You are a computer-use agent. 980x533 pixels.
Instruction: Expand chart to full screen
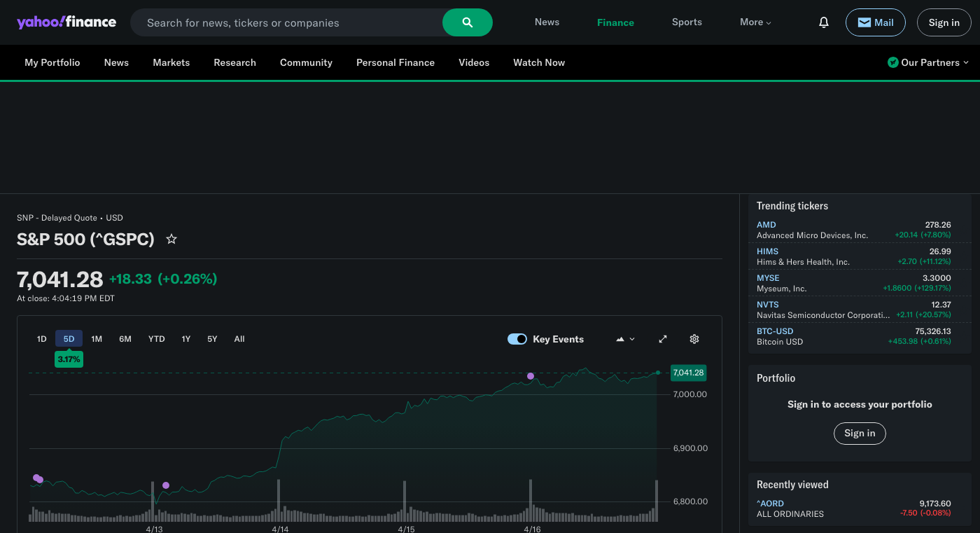coord(663,339)
